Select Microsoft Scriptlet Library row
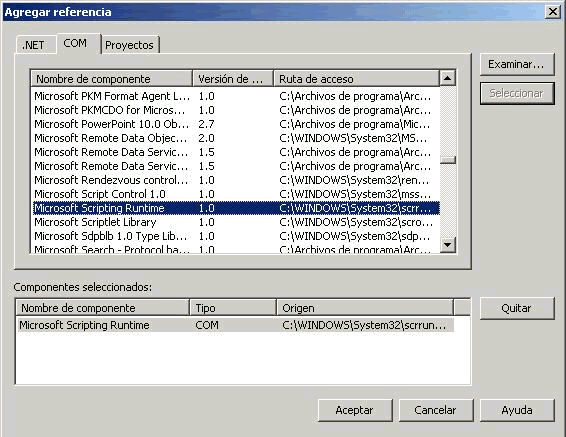 [x=236, y=222]
